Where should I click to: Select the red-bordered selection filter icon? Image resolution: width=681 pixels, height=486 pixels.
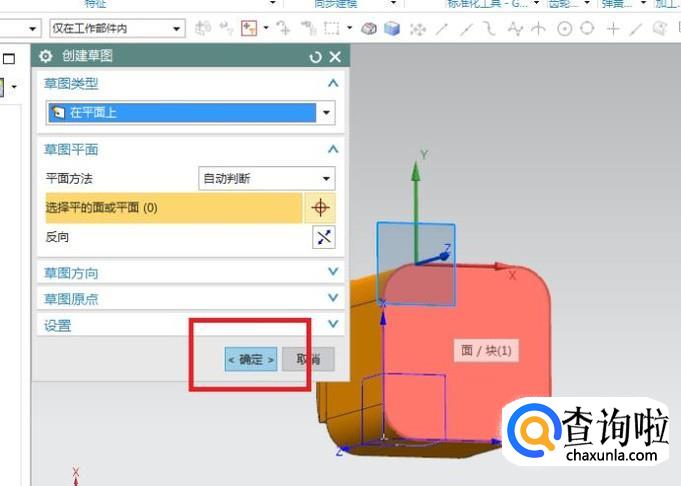coord(249,28)
